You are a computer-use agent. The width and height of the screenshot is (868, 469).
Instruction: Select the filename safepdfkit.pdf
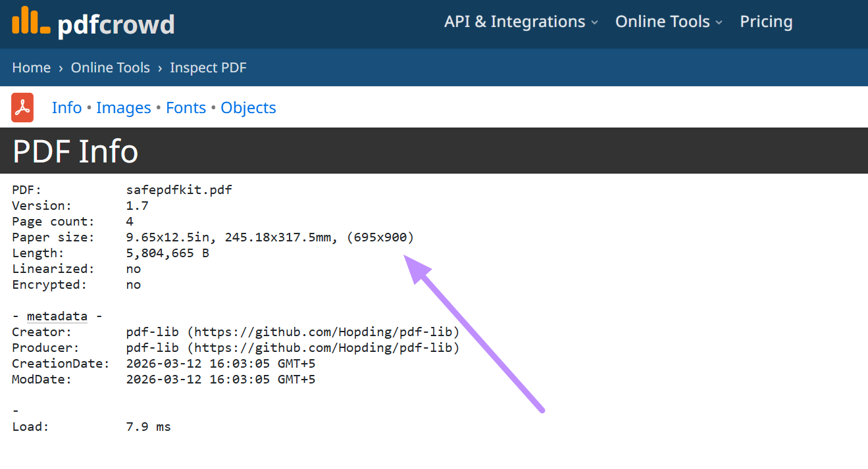pyautogui.click(x=179, y=190)
